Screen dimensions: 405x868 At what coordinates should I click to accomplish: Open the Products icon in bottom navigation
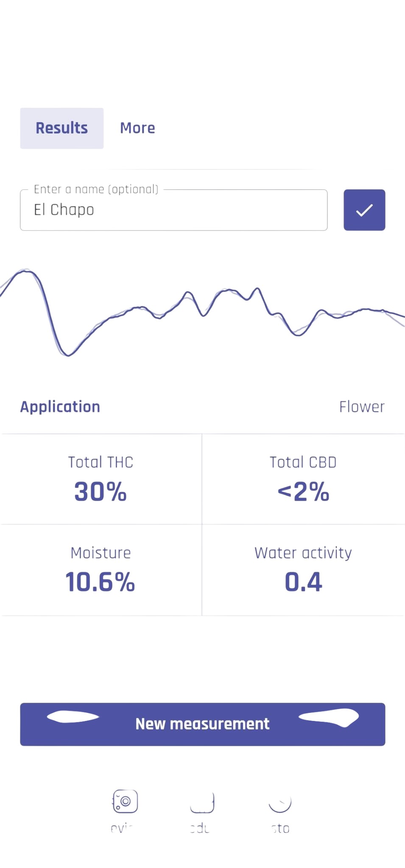202,802
